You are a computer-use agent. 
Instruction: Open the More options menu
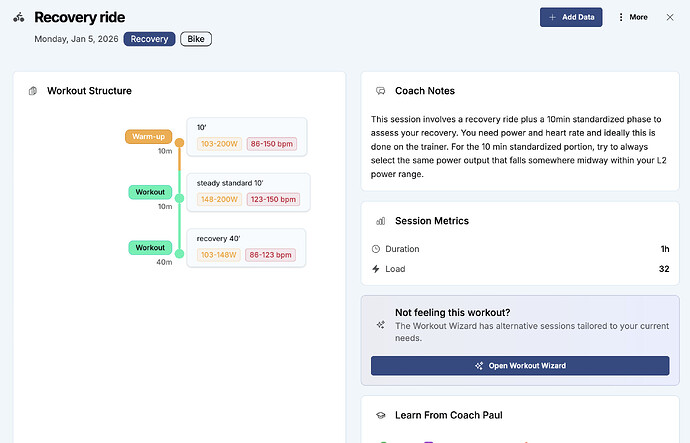632,17
